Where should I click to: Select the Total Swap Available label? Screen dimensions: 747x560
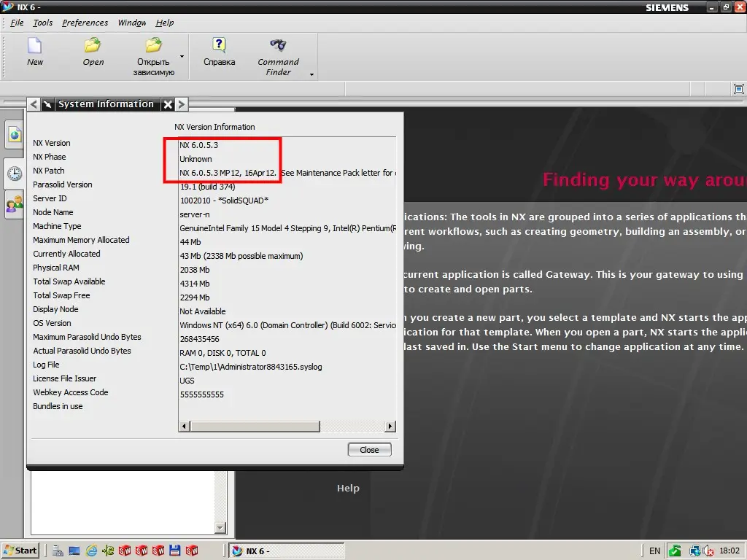tap(69, 281)
